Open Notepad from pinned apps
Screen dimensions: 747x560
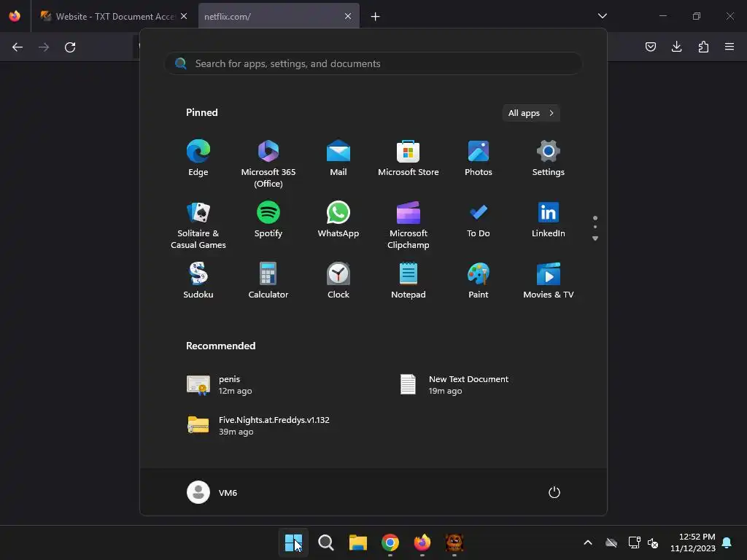coord(409,281)
